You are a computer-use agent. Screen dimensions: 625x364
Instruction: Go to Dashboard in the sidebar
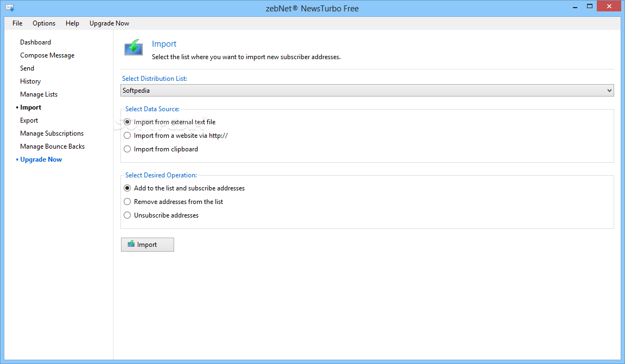[35, 42]
